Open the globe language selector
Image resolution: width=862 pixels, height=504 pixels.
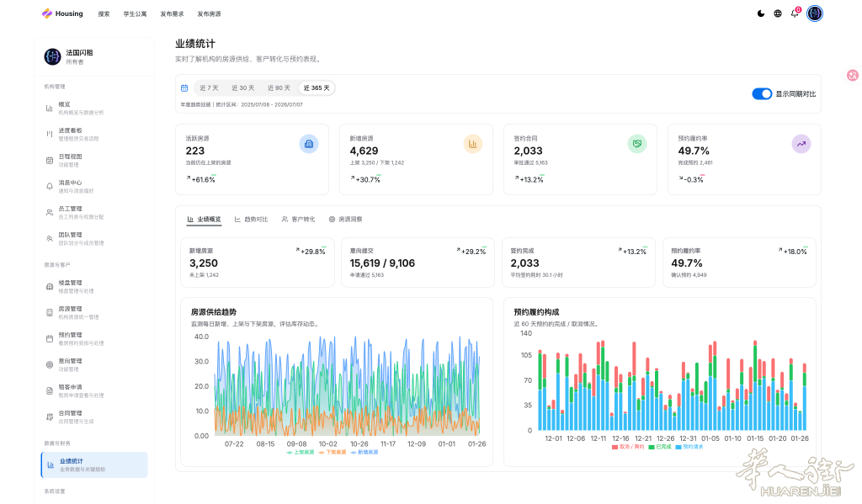pyautogui.click(x=777, y=13)
